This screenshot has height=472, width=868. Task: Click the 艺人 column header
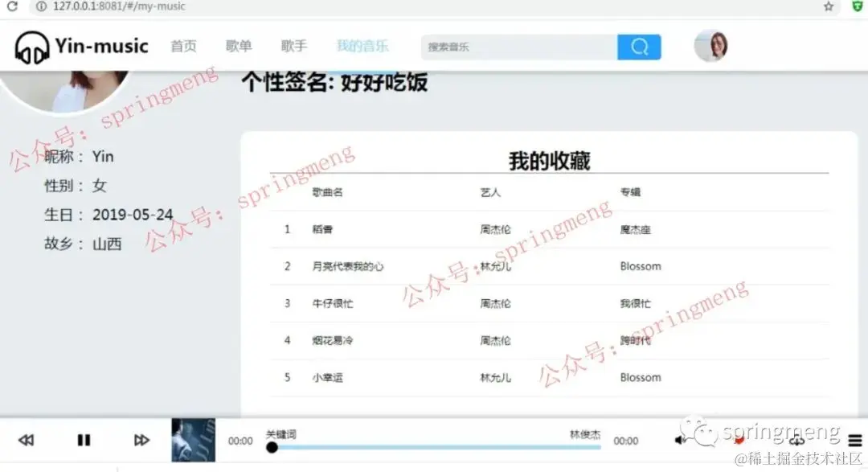490,192
